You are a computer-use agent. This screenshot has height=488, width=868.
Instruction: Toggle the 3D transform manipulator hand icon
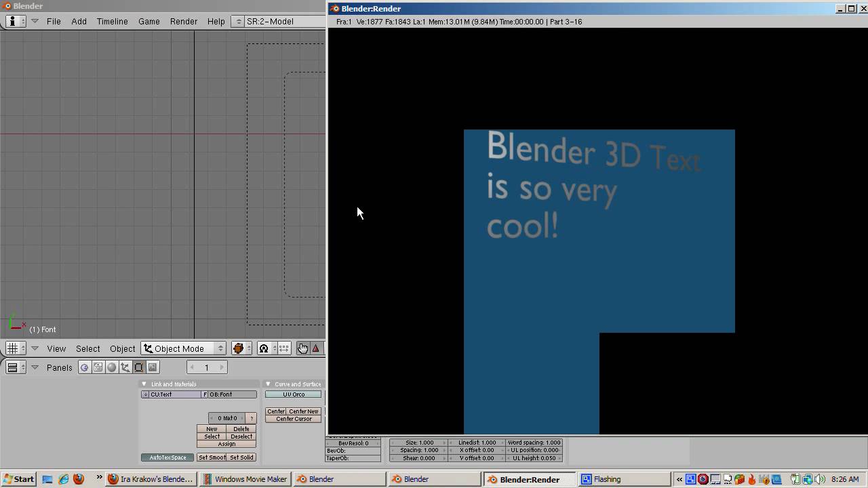tap(302, 348)
